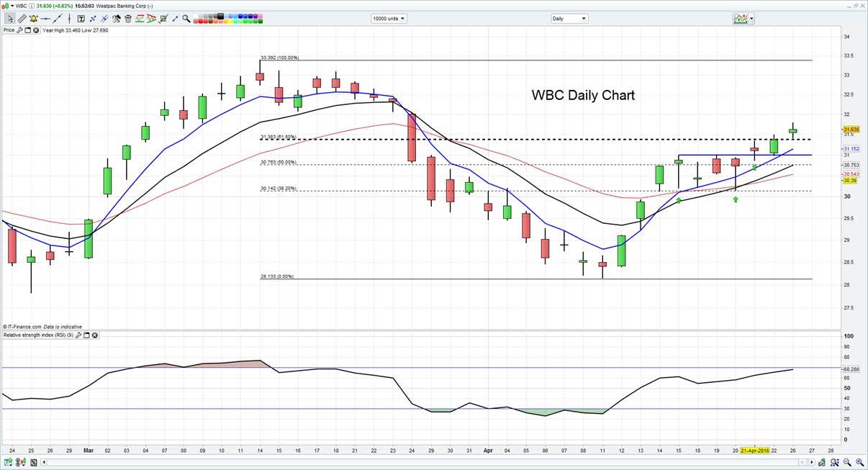Pick the pink color swatch
This screenshot has height=470, width=868.
(261, 16)
